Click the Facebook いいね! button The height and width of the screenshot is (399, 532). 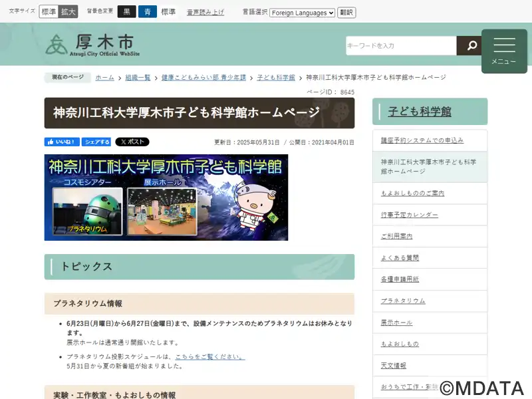point(62,142)
